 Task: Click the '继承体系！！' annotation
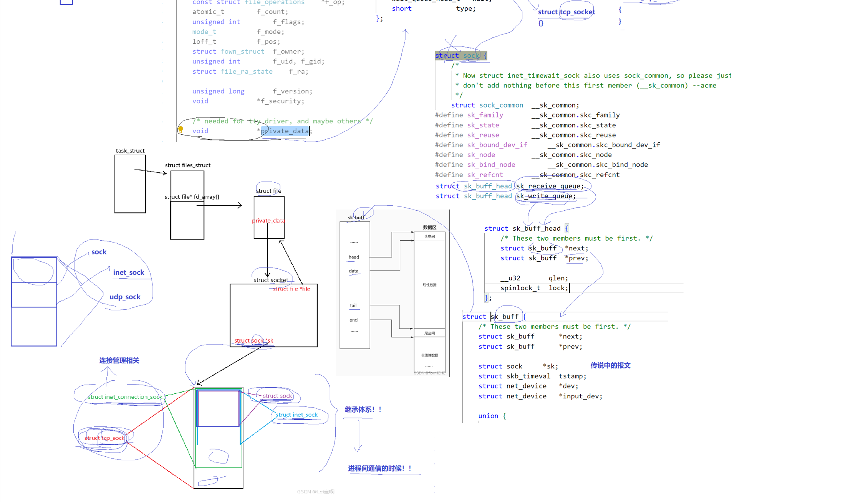click(364, 410)
